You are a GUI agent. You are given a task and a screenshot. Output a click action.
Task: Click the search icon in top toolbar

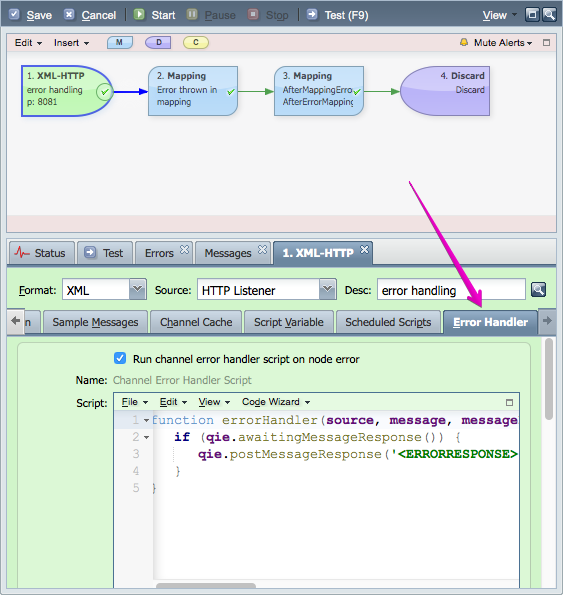[549, 15]
